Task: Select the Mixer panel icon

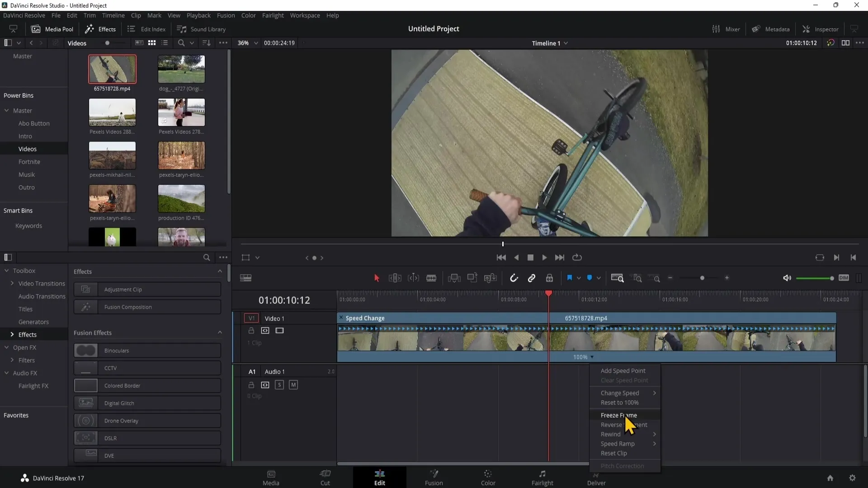Action: (716, 28)
